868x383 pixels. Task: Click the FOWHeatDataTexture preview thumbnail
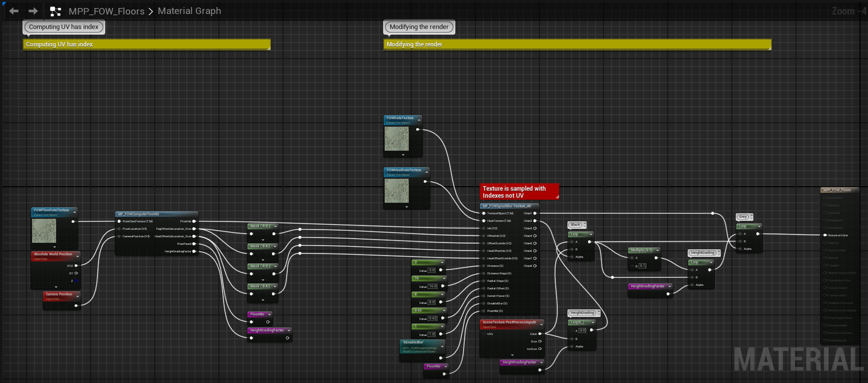397,191
